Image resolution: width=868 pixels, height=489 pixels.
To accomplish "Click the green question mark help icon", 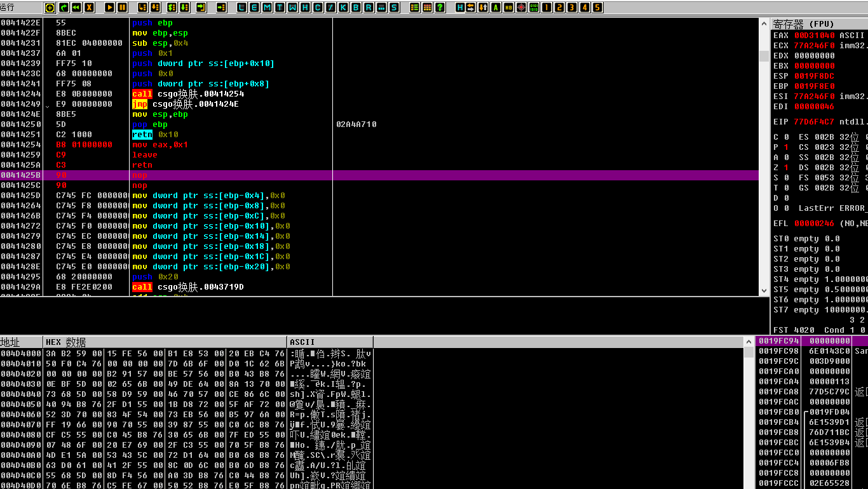I will coord(440,8).
